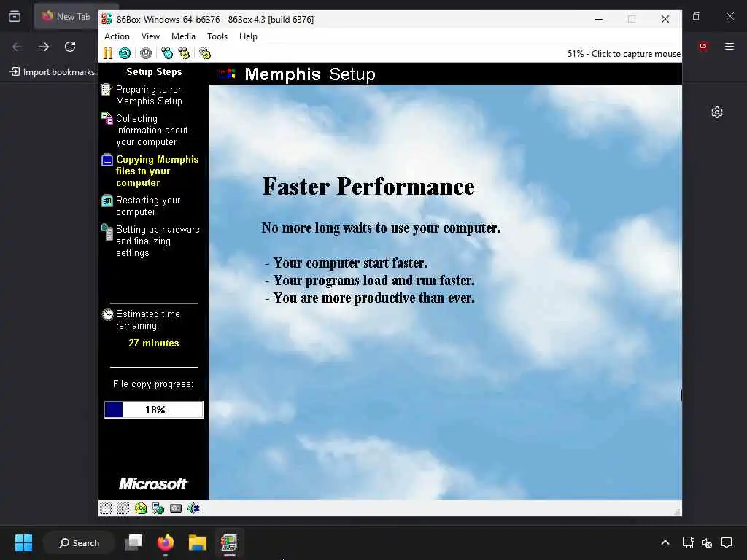Open 86Box settings gear toolbar icon
The height and width of the screenshot is (560, 747).
205,53
